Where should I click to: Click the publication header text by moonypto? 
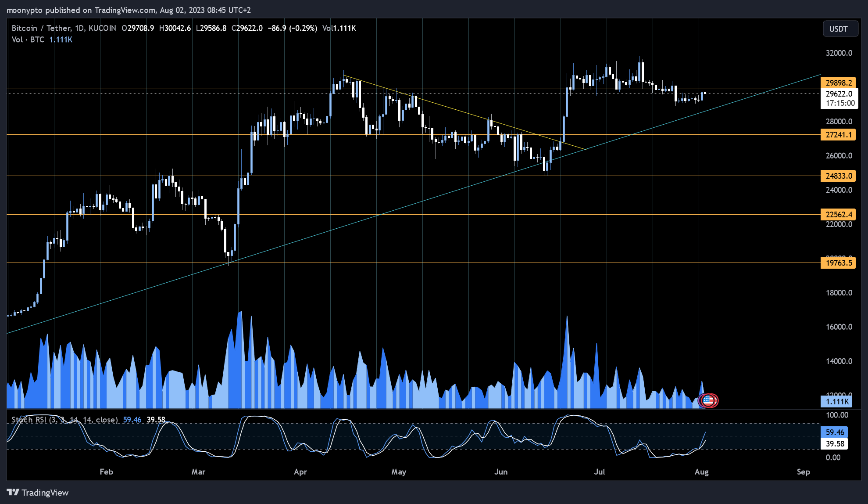(x=129, y=10)
